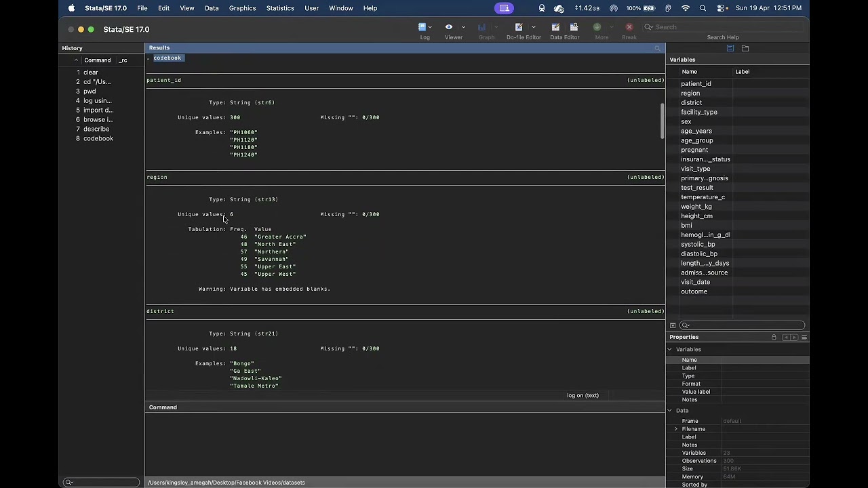Select 'pwd' command in History
Screen dimensions: 868x488
[x=90, y=91]
